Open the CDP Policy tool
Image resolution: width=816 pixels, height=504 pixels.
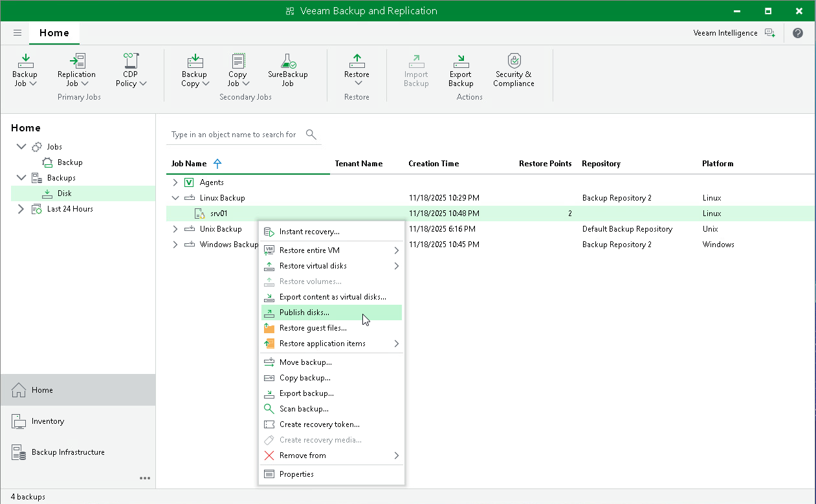(130, 69)
